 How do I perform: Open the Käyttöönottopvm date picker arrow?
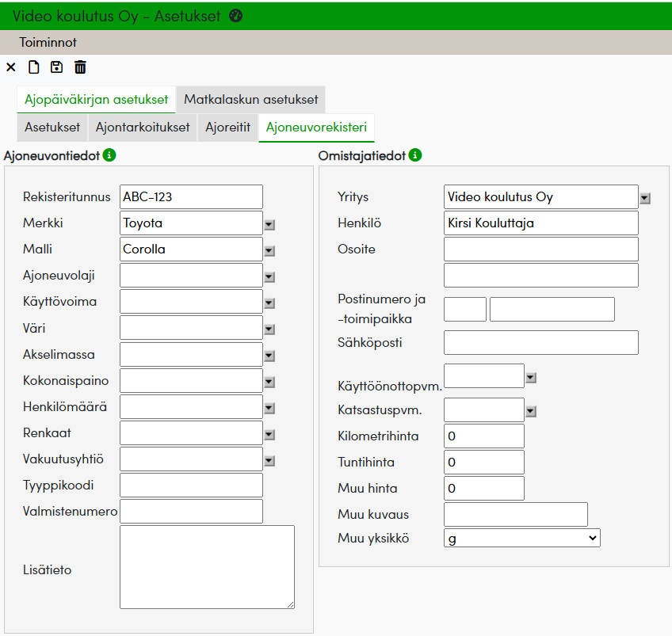click(x=531, y=378)
